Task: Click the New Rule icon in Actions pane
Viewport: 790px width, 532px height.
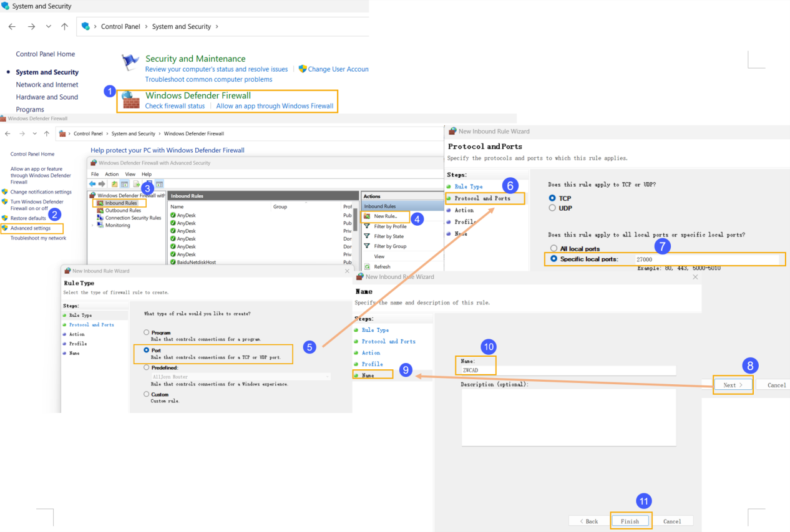Action: point(367,216)
